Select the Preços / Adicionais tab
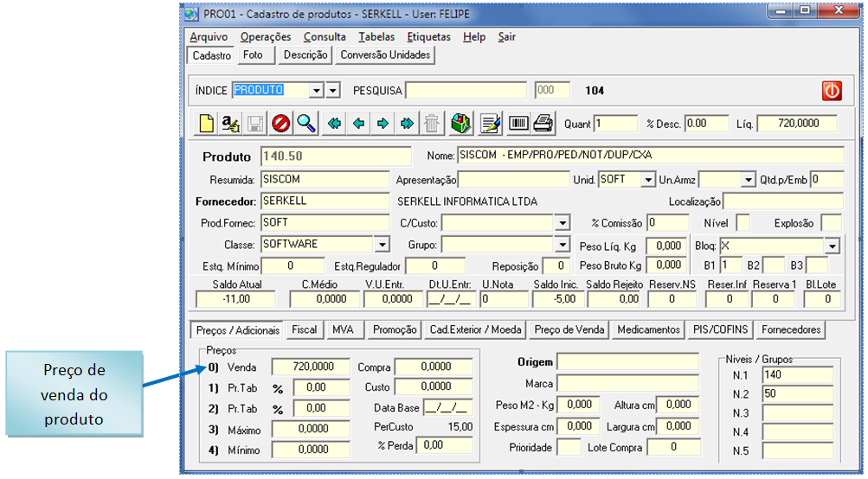The image size is (868, 479). coord(237,330)
